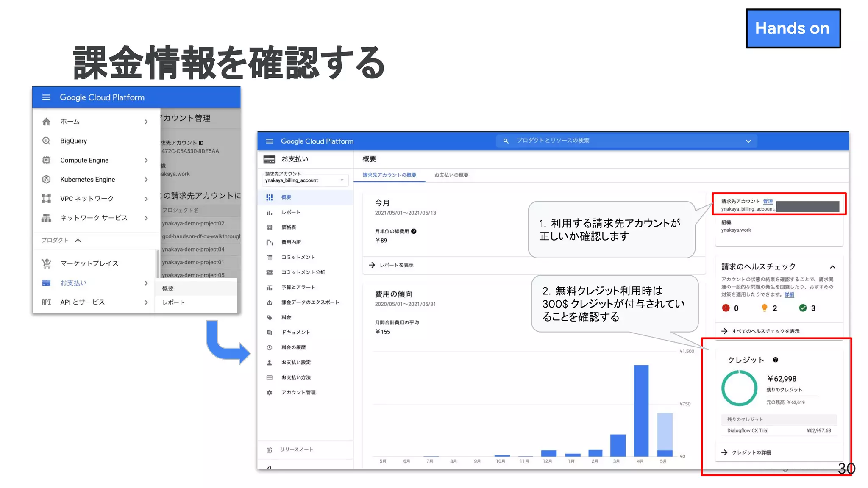This screenshot has width=868, height=488.
Task: Click the 価格表 table icon
Action: [269, 227]
